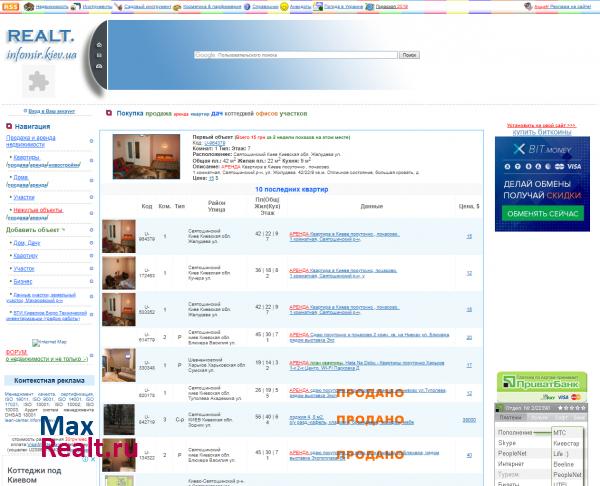Click small icon right of Добавить объект

(91, 230)
